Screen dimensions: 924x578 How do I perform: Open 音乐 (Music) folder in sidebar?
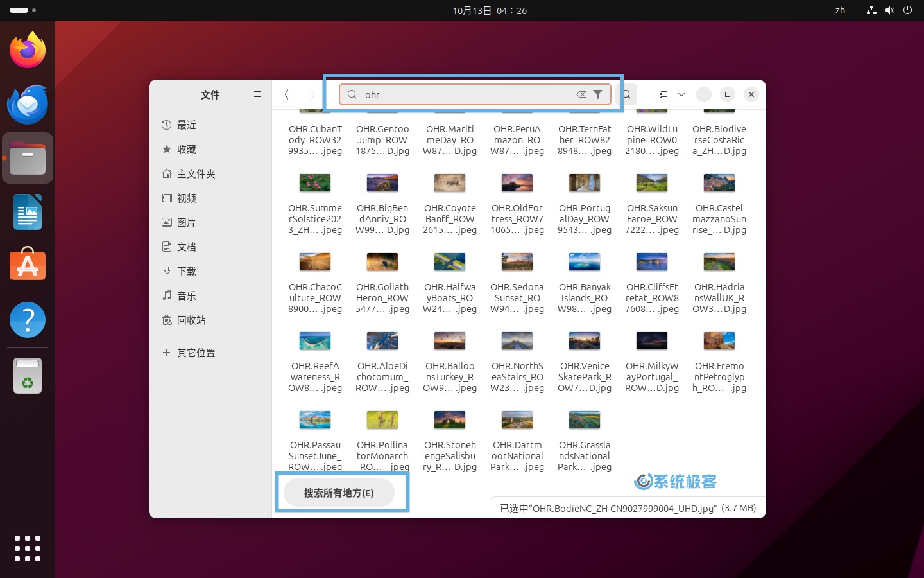(210, 295)
